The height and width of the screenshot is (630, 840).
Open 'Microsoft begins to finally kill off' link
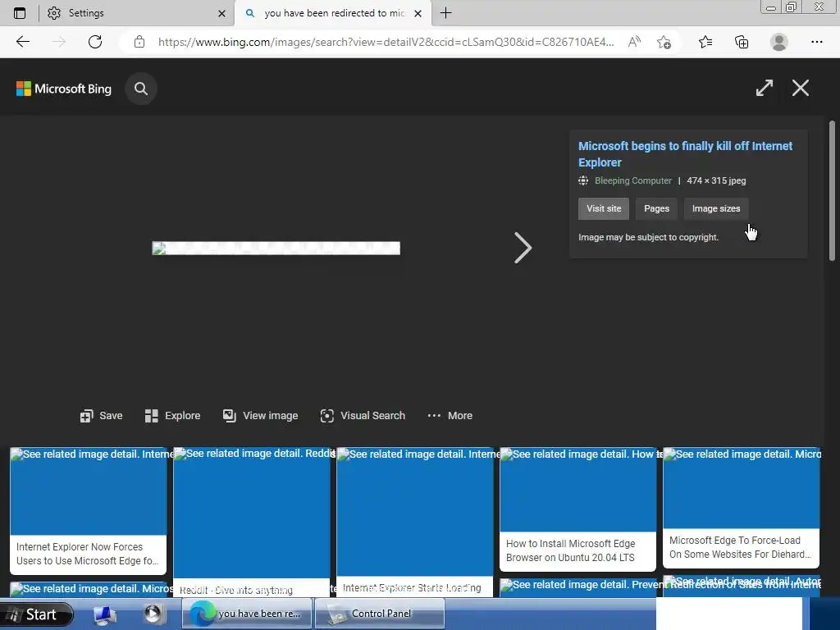[x=685, y=154]
